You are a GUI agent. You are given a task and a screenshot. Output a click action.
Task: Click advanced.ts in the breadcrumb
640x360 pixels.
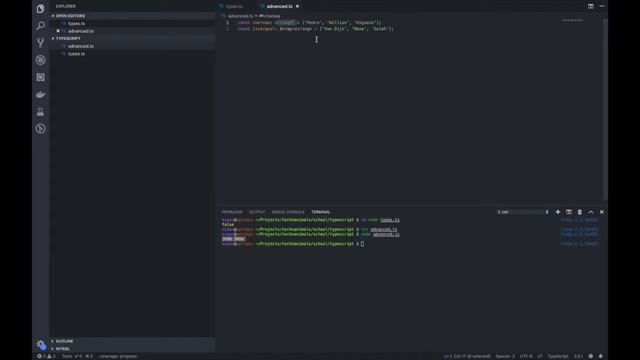[x=240, y=16]
